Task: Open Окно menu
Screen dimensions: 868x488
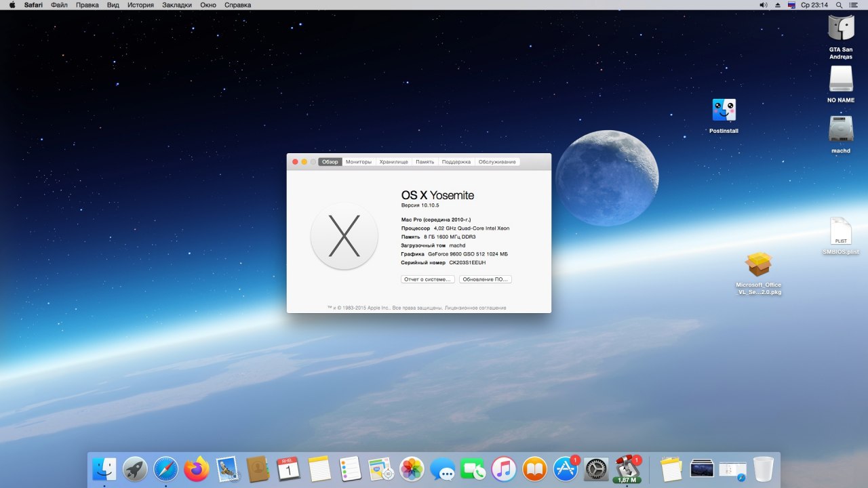Action: pos(208,5)
